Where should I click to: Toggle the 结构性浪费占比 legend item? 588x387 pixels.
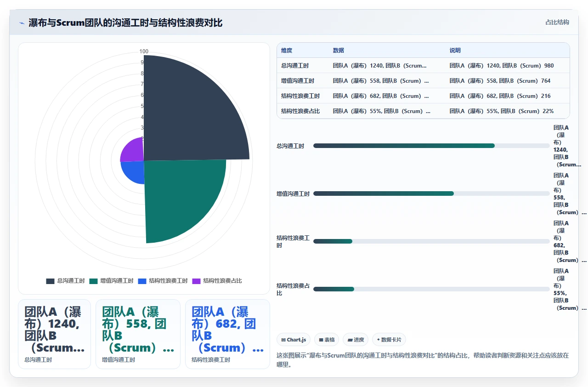pos(217,281)
